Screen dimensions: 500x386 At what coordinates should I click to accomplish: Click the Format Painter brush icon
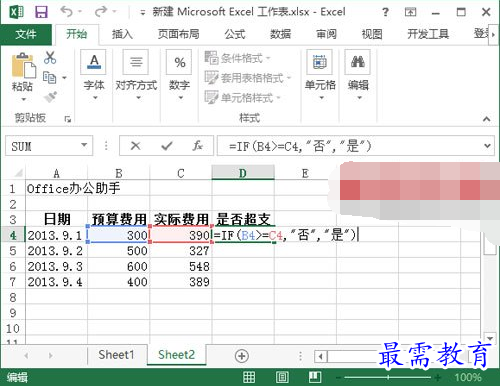(50, 97)
